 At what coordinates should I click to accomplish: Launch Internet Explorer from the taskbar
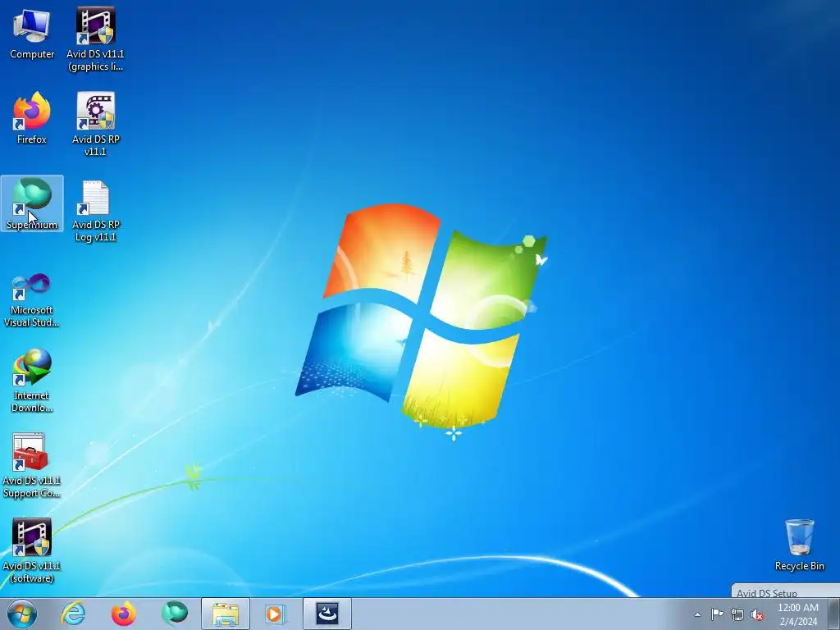tap(73, 614)
